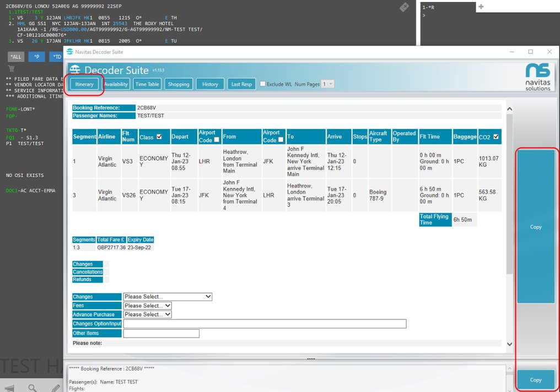560x392 pixels.
Task: Click the Changes fare rule label
Action: tap(88, 264)
